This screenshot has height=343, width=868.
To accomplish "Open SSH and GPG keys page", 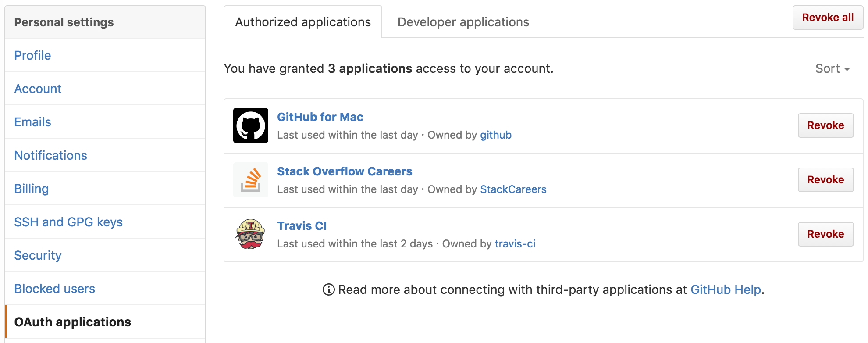I will pyautogui.click(x=105, y=222).
